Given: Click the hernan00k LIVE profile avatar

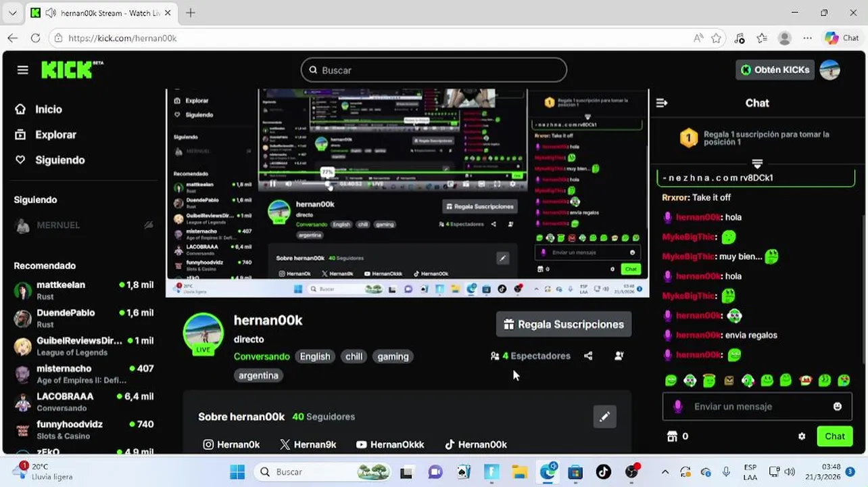Looking at the screenshot, I should (203, 333).
